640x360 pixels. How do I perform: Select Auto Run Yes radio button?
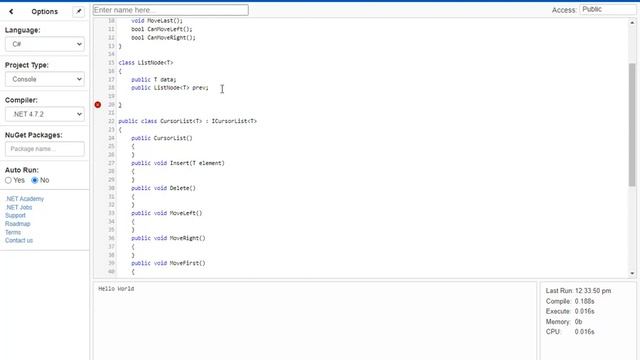tap(9, 180)
